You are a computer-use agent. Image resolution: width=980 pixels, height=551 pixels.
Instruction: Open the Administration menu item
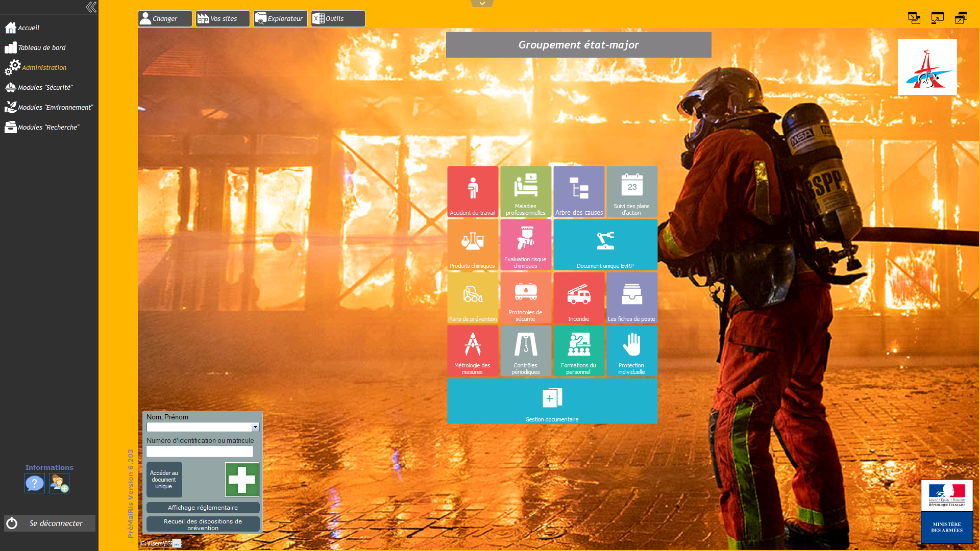coord(36,67)
